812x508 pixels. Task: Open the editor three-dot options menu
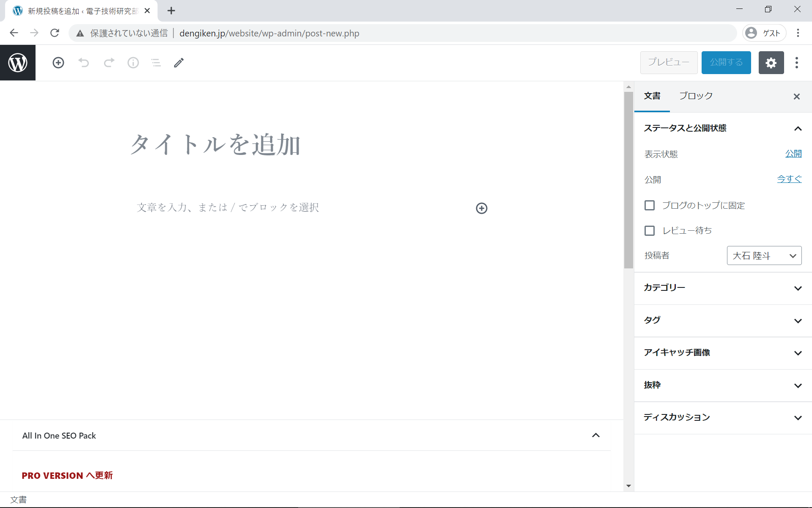[797, 63]
